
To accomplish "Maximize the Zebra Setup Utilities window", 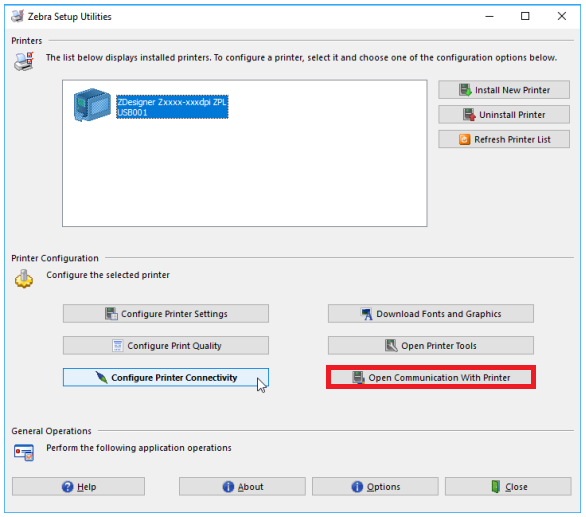I will (x=525, y=16).
